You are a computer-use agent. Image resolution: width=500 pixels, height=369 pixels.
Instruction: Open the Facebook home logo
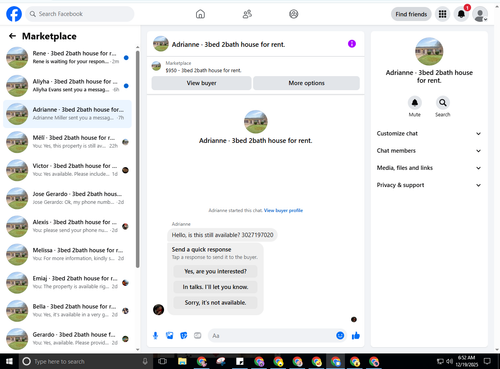click(14, 14)
